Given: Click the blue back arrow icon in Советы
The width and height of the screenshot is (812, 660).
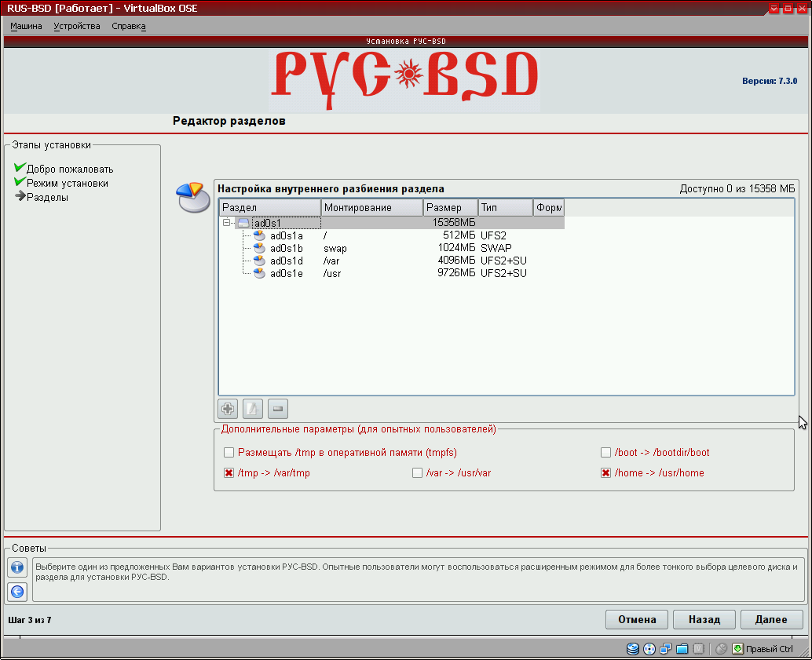Looking at the screenshot, I should (17, 592).
